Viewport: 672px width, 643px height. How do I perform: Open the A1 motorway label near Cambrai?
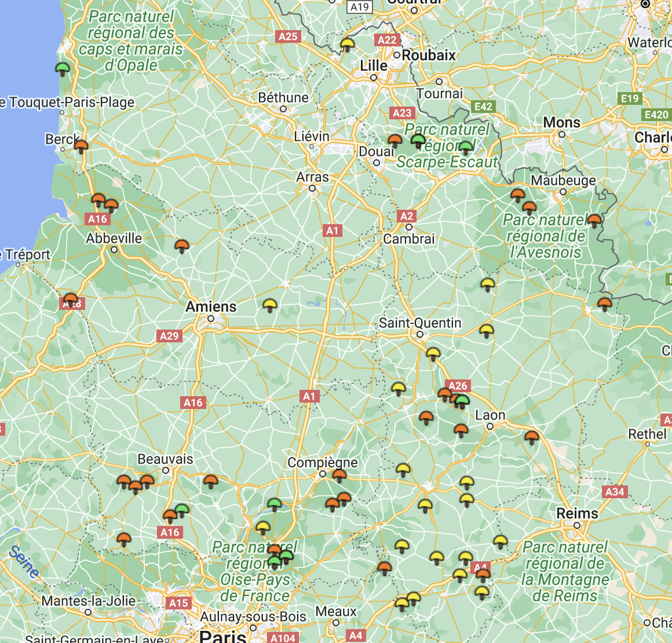pyautogui.click(x=332, y=230)
